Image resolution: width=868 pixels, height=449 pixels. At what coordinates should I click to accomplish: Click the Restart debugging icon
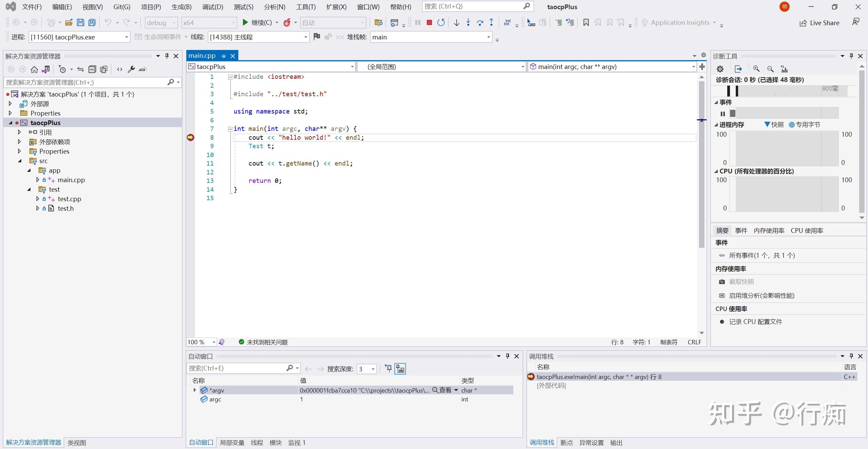[x=441, y=23]
